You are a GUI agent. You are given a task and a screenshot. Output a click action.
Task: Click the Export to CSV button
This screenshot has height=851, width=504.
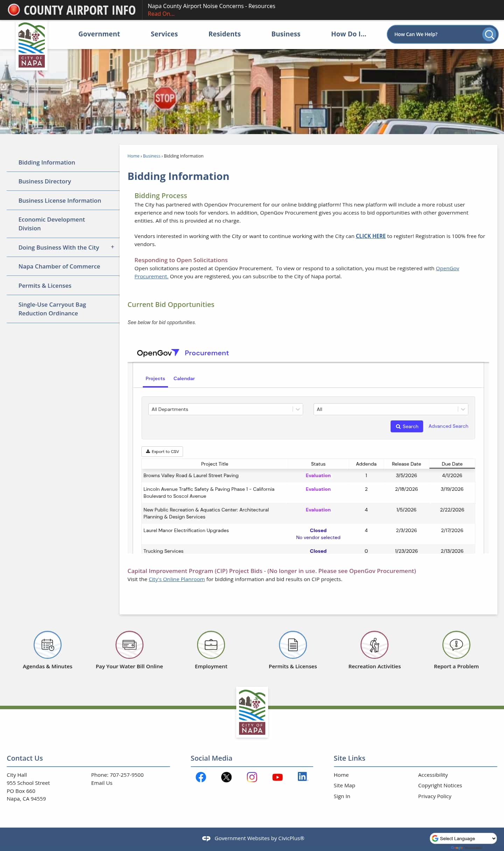162,452
